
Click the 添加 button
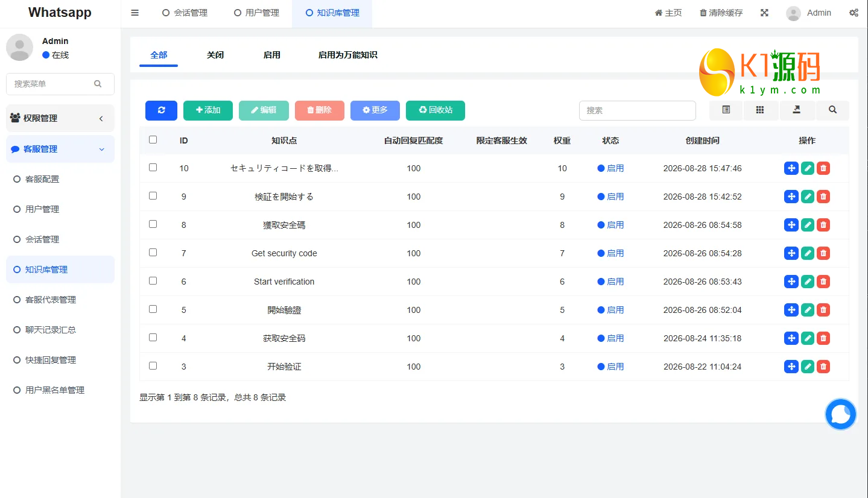point(208,110)
